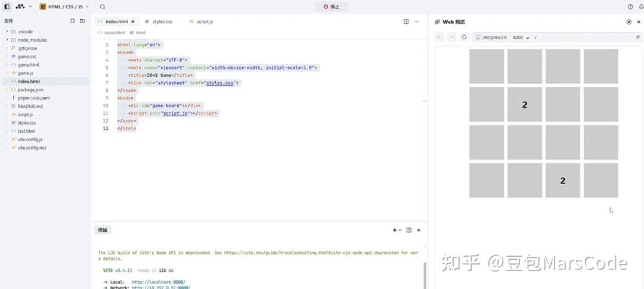Create a new folder in file panel
644x289 pixels.
82,21
